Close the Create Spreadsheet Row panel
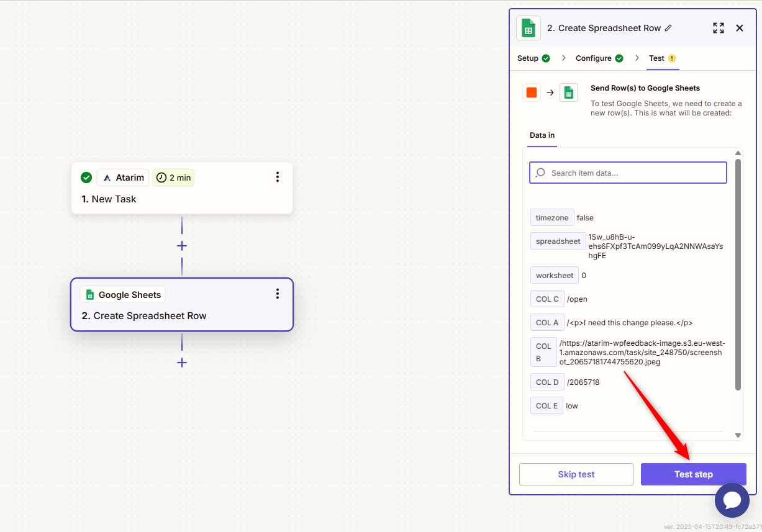Image resolution: width=762 pixels, height=532 pixels. coord(739,28)
